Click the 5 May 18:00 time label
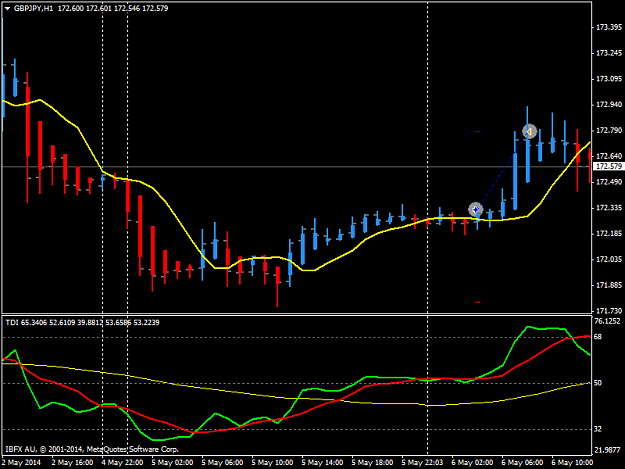The width and height of the screenshot is (625, 469). [372, 463]
